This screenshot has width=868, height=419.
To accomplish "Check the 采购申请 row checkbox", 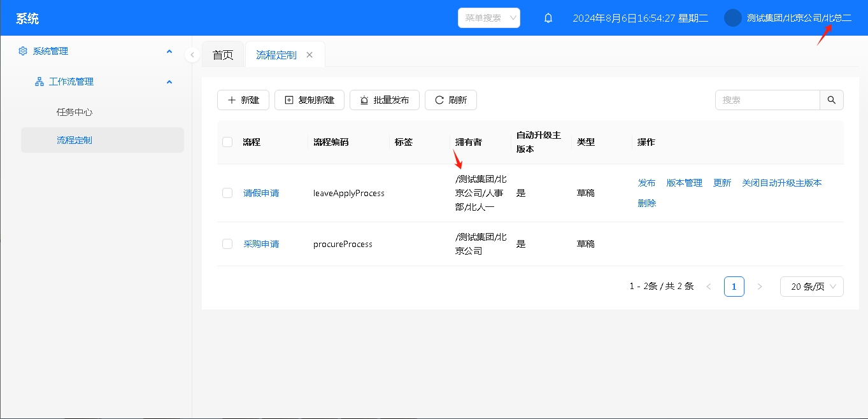I will (x=227, y=244).
